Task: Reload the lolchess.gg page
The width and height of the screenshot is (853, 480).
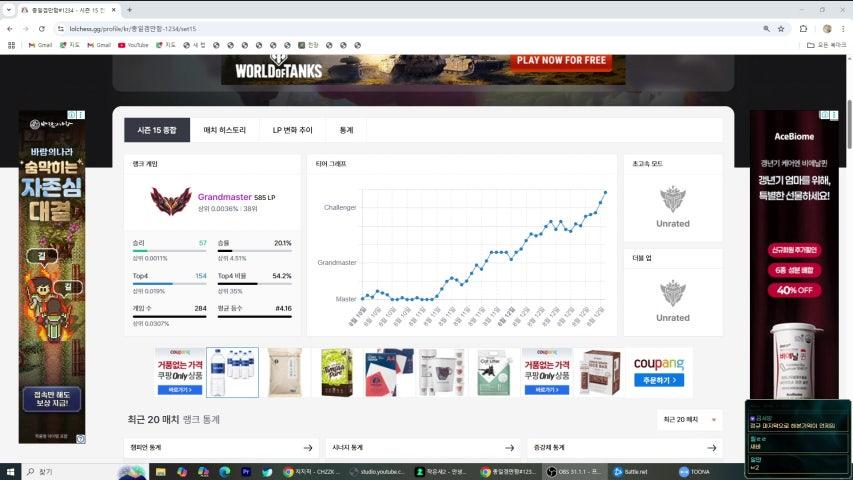Action: point(42,29)
